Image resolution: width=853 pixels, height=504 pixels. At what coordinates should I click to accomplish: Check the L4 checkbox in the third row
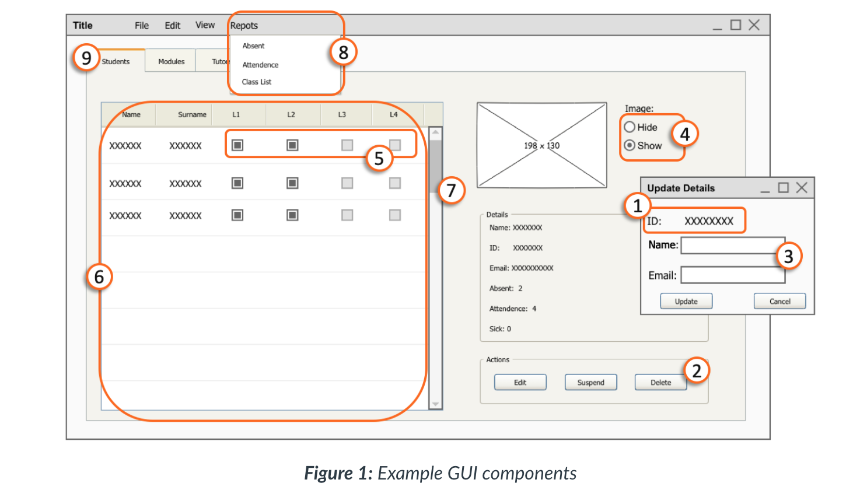point(395,215)
